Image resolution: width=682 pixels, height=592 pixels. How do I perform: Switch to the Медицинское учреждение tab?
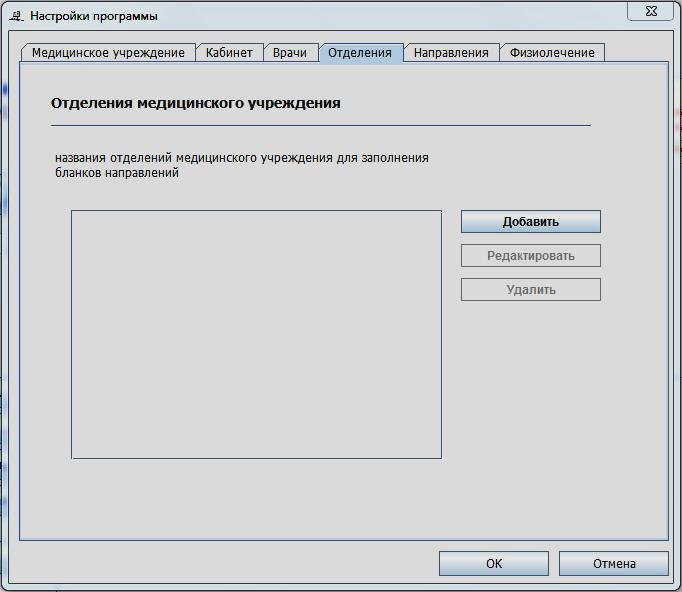pyautogui.click(x=108, y=53)
